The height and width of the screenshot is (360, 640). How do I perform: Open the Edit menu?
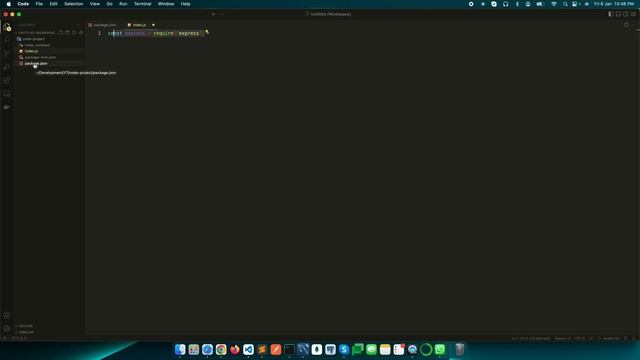click(53, 4)
